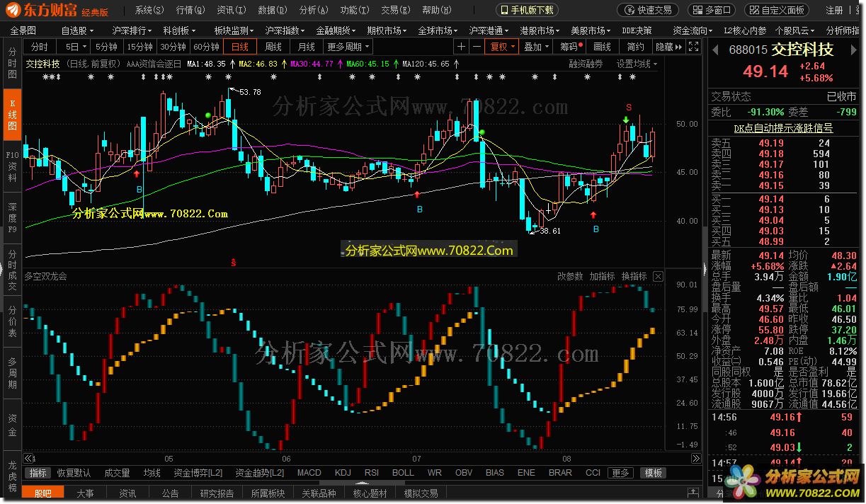
Task: Select the BOLL indicator
Action: coord(403,473)
